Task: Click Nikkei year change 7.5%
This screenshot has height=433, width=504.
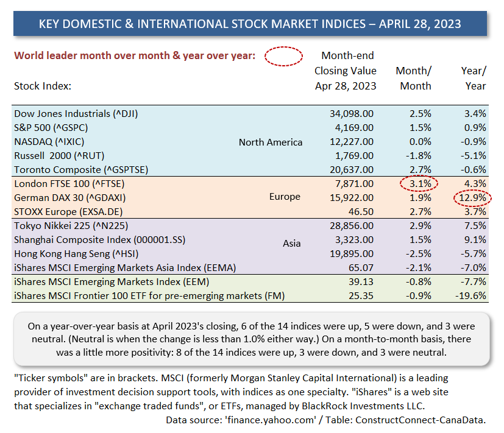Action: 475,226
